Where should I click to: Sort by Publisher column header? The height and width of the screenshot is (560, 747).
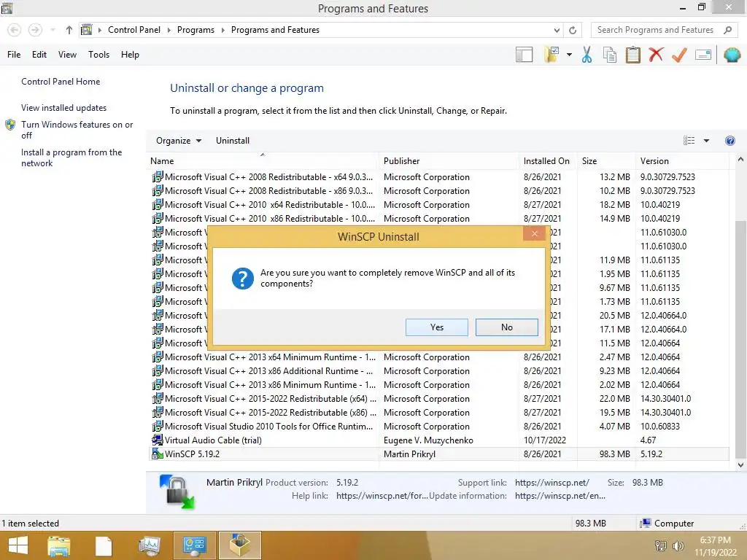[x=449, y=161]
